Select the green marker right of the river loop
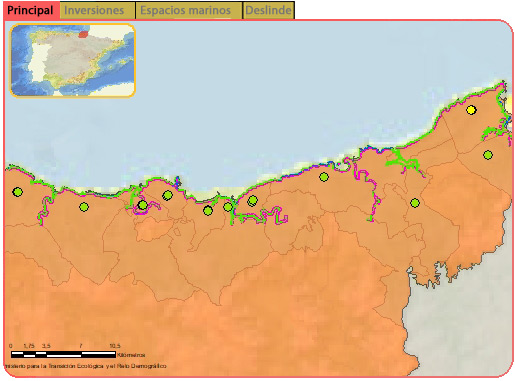 tap(167, 195)
